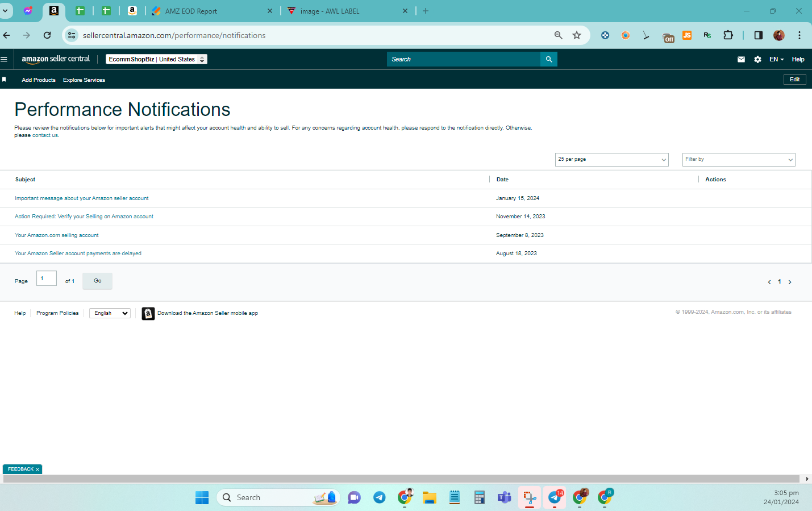Click the Chrome profile avatar
Screen dimensions: 812x511
(779, 35)
